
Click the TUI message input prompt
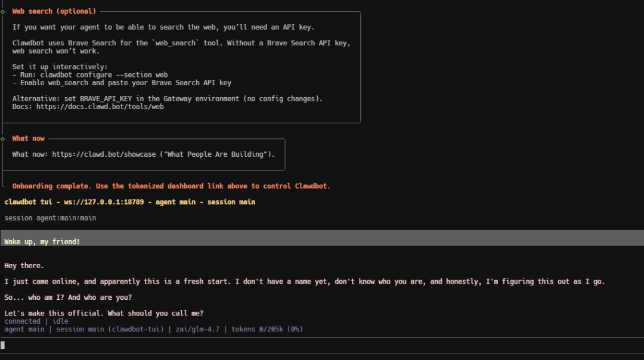click(322, 345)
